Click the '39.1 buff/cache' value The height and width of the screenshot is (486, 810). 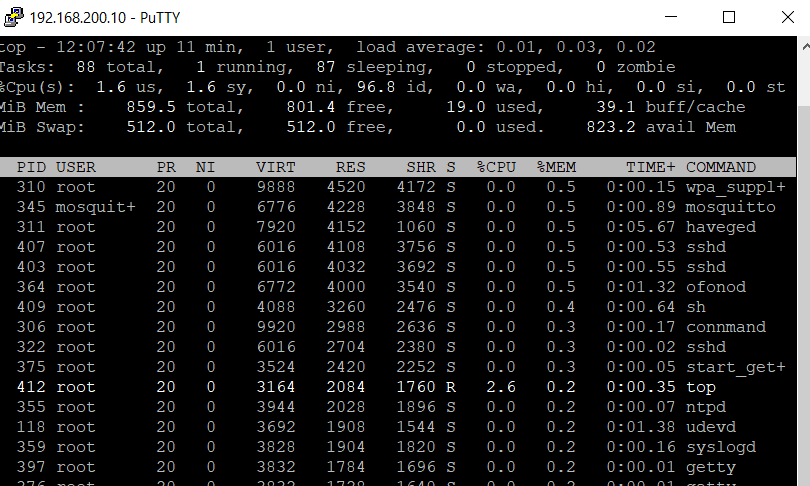[671, 107]
